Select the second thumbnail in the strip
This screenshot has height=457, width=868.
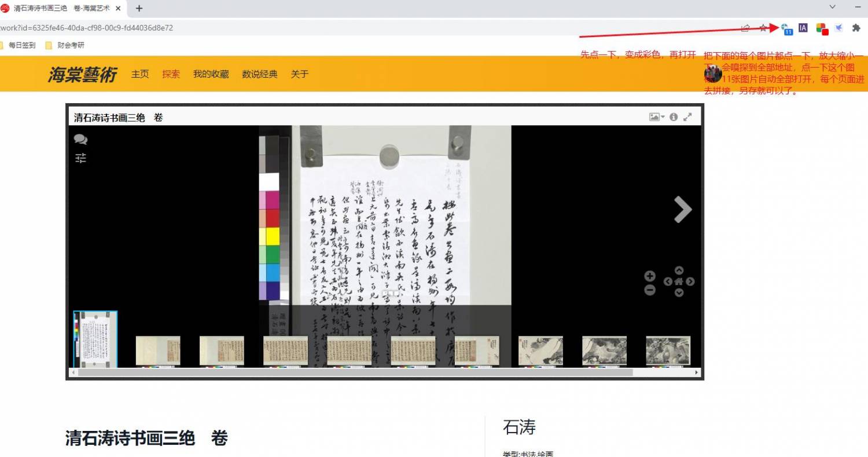pyautogui.click(x=158, y=352)
